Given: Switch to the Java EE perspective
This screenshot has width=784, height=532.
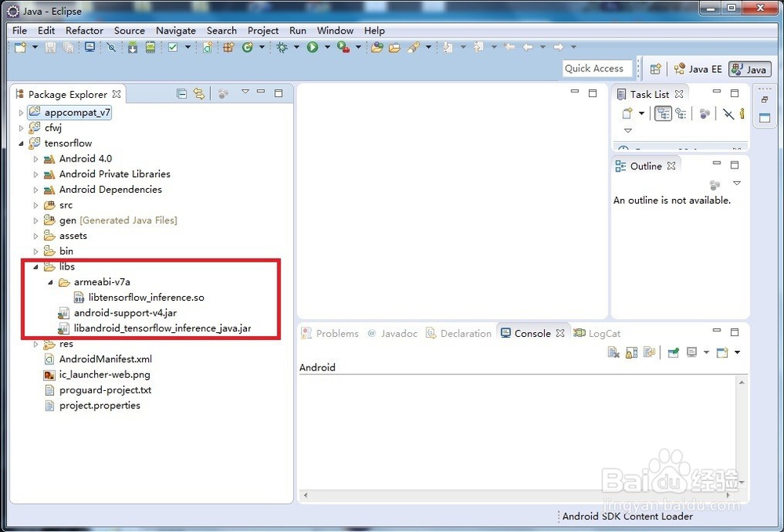Looking at the screenshot, I should (x=698, y=69).
